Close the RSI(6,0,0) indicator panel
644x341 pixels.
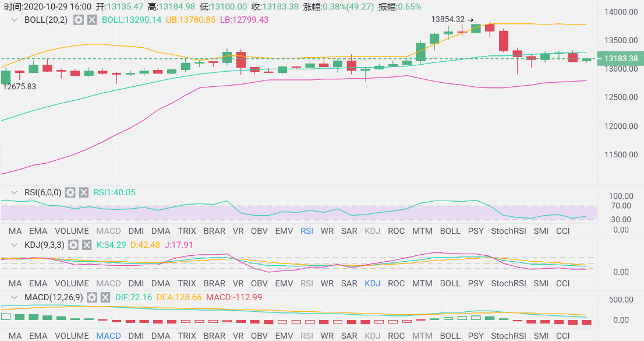point(84,192)
